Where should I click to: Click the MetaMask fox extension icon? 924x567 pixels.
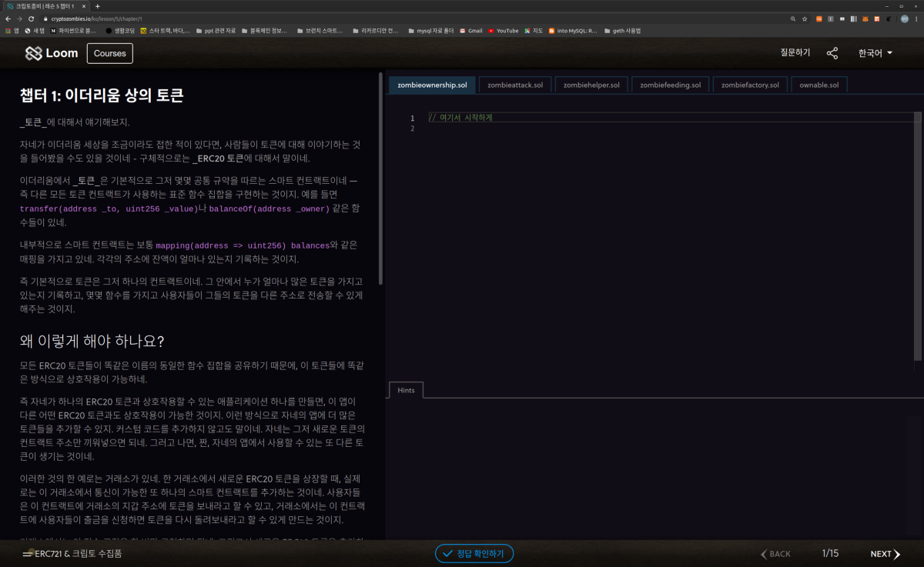point(865,18)
